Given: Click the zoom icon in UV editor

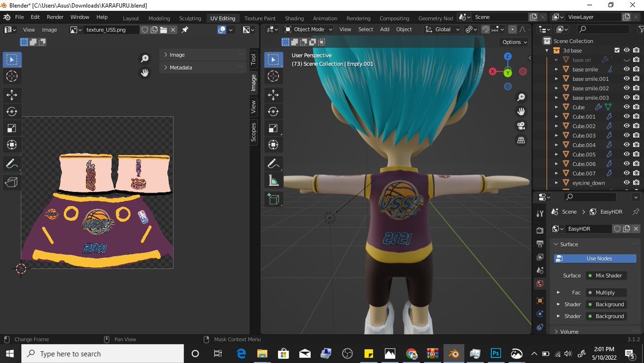Looking at the screenshot, I should click(x=145, y=58).
